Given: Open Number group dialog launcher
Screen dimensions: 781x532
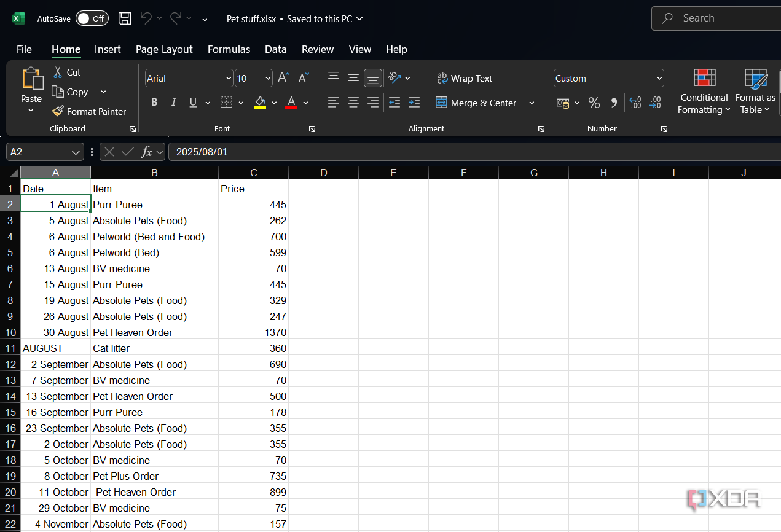Looking at the screenshot, I should pos(664,129).
